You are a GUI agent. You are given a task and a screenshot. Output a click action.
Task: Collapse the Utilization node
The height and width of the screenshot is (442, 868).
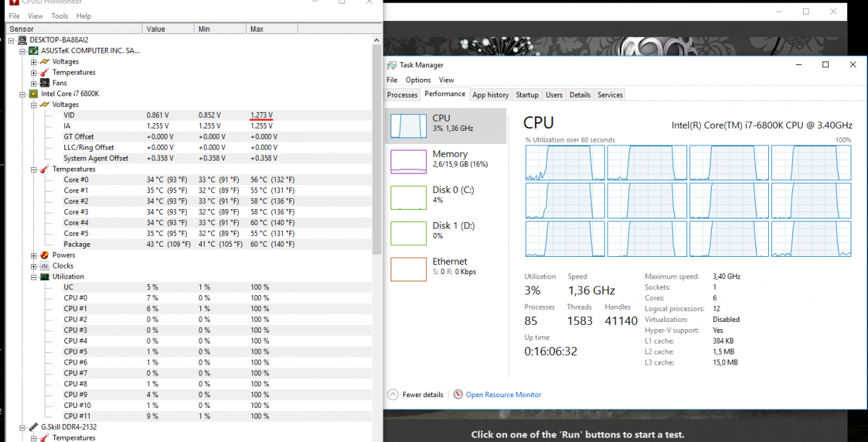[x=34, y=276]
